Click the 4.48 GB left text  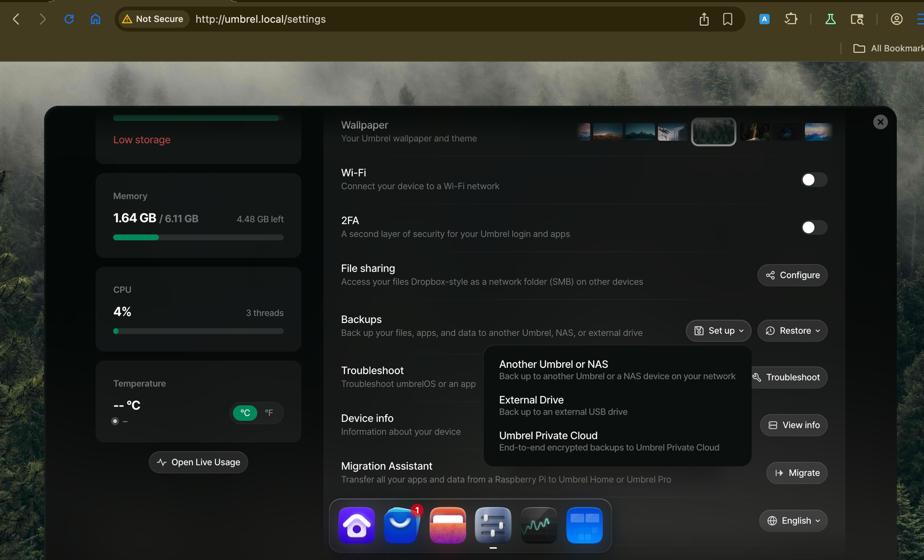click(260, 220)
